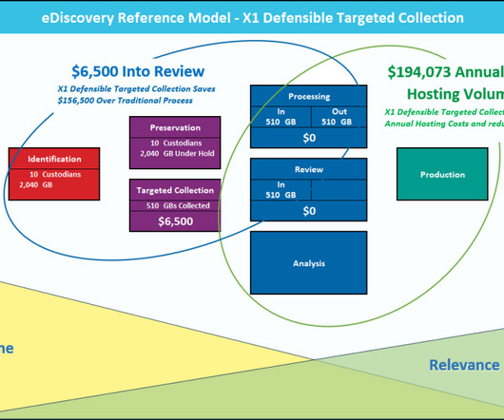Click the Targeted Collection box title
The height and width of the screenshot is (420, 504).
point(175,190)
